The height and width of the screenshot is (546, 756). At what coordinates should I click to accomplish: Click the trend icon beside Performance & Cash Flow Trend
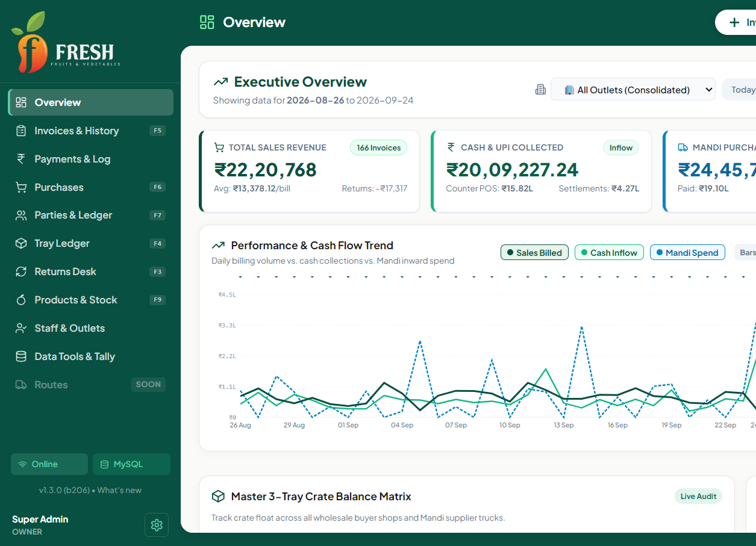[x=218, y=246]
